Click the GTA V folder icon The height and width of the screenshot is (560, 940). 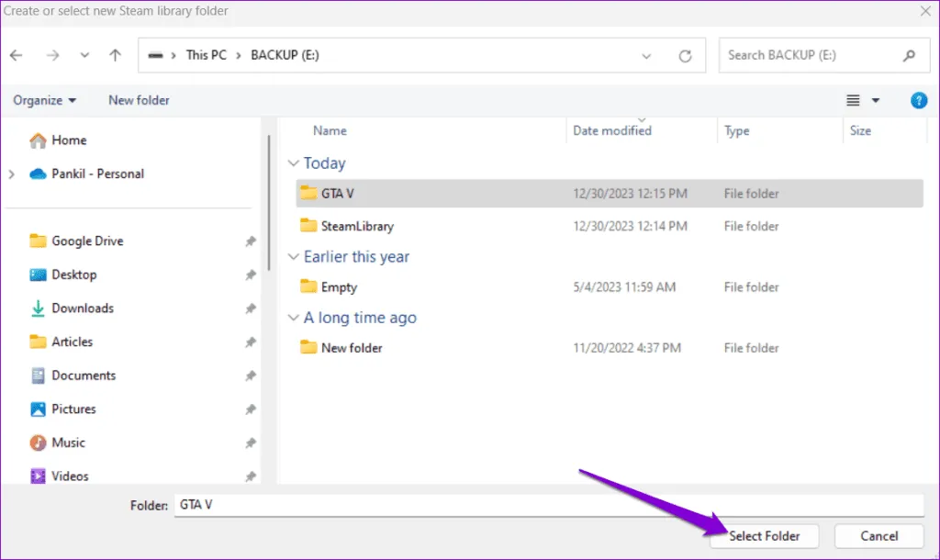point(308,194)
